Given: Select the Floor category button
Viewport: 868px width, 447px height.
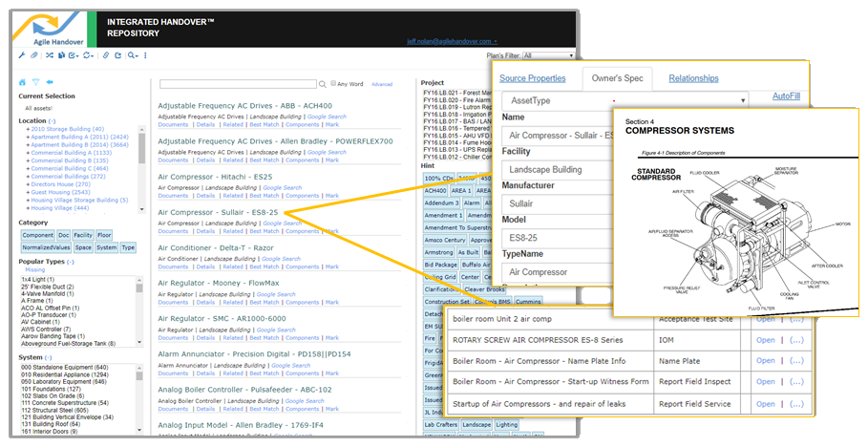Looking at the screenshot, I should click(x=104, y=235).
